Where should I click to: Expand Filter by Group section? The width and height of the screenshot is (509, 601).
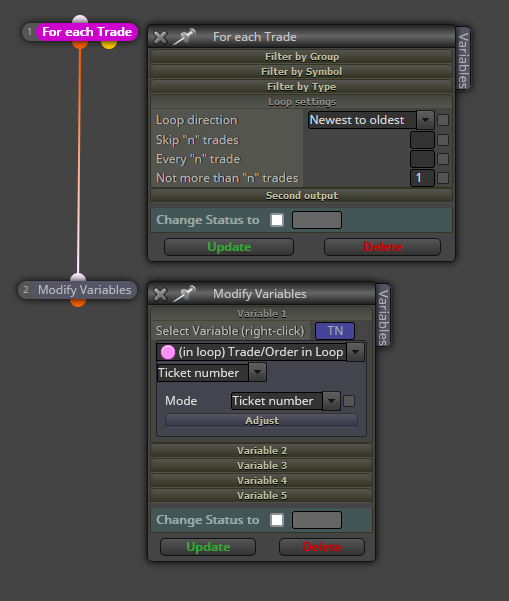(x=302, y=57)
